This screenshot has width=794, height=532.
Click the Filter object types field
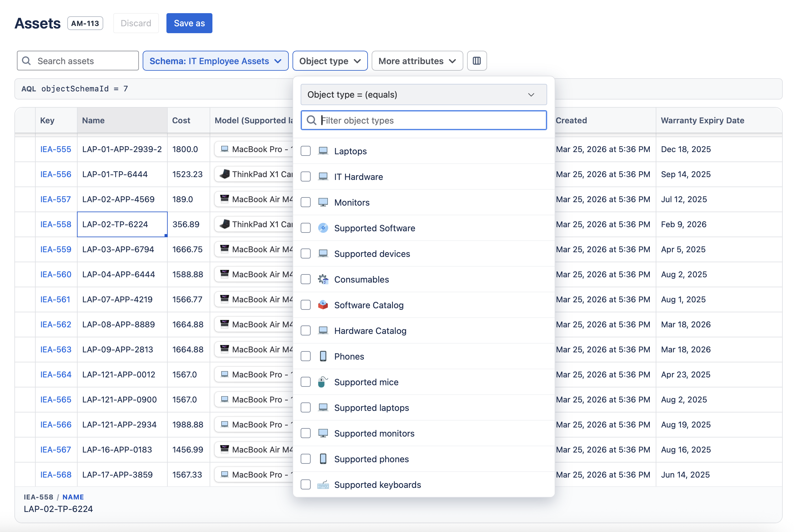pos(423,120)
